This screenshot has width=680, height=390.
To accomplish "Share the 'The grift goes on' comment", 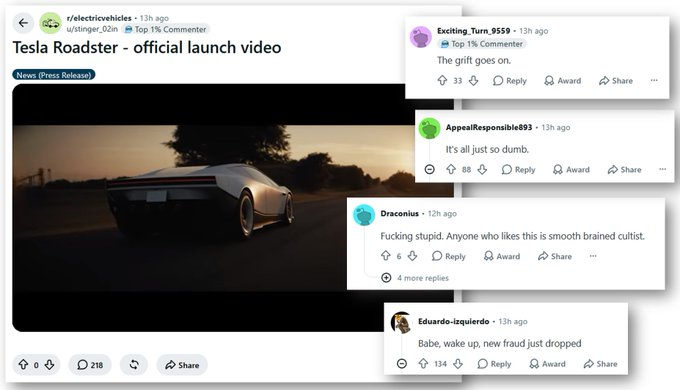I will [616, 81].
